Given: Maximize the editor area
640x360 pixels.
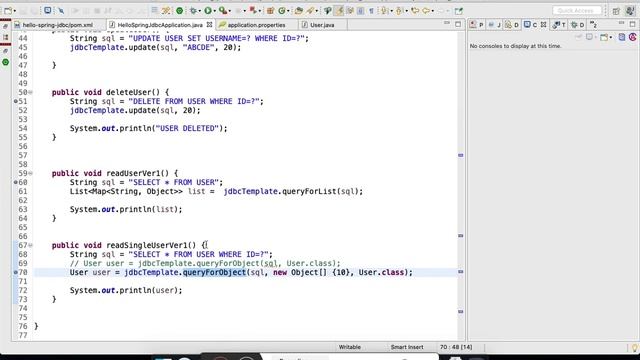Looking at the screenshot, I should click(x=458, y=24).
